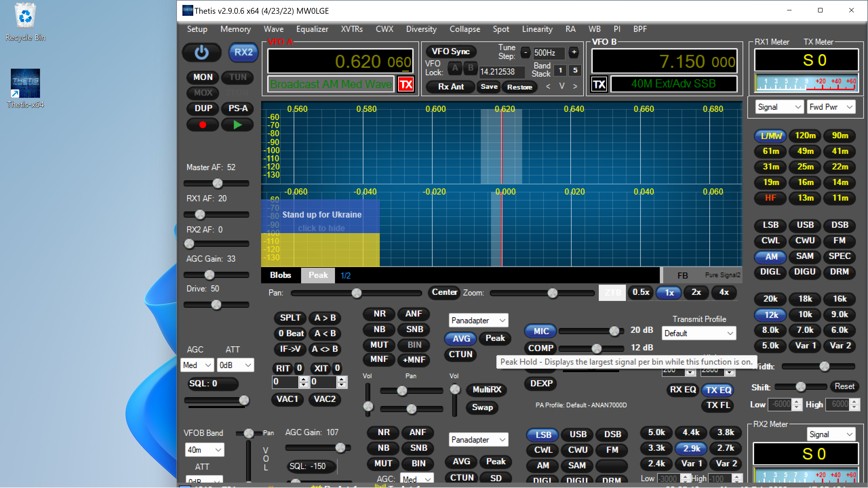Click the Restore VFO button
868x488 pixels.
click(519, 87)
